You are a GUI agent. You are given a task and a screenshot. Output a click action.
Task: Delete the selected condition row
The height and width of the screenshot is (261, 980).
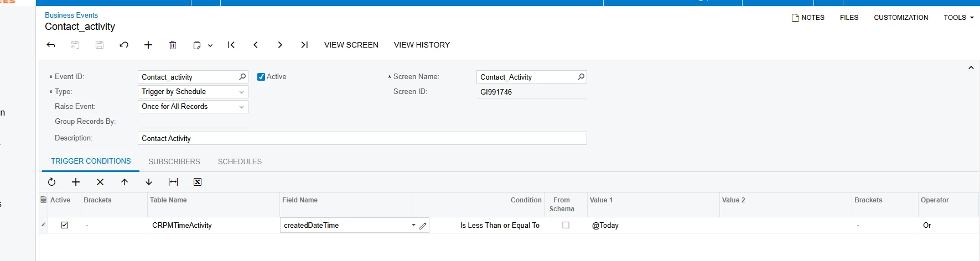click(x=100, y=182)
